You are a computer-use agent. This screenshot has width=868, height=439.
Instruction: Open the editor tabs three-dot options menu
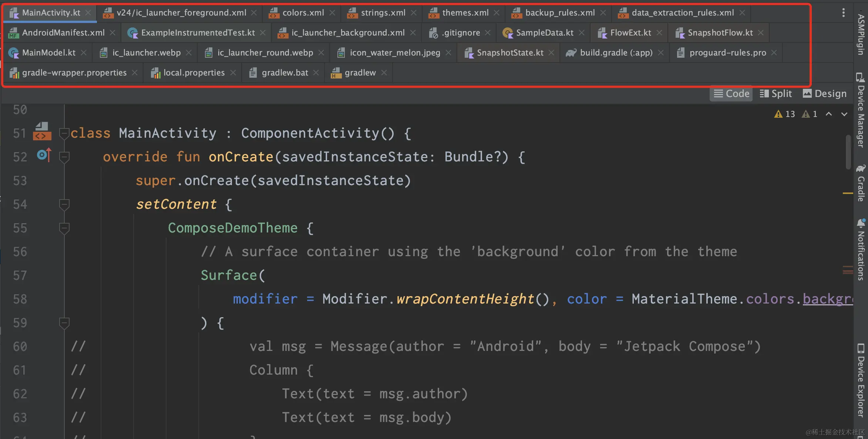843,13
